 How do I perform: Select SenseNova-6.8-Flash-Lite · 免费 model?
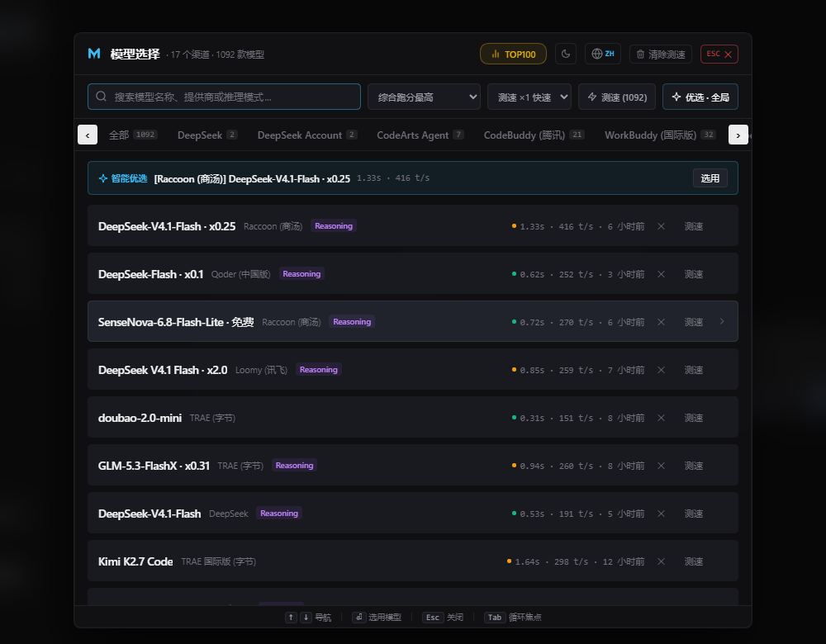coord(412,322)
